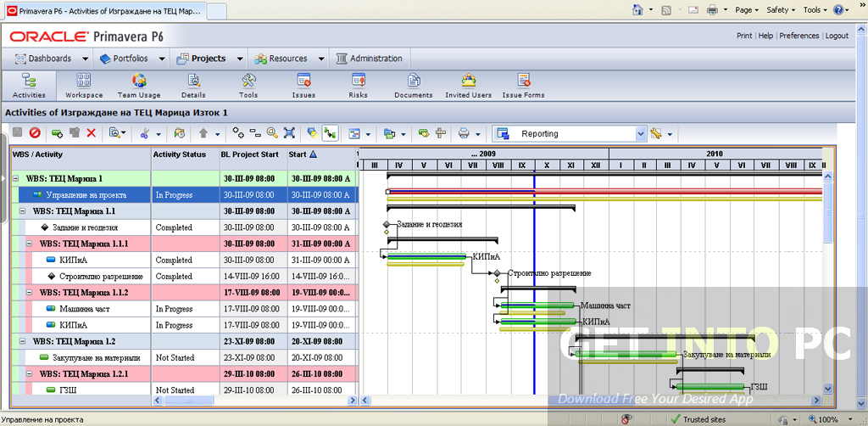The image size is (868, 426).
Task: Click the wrench Customize view icon
Action: click(x=657, y=133)
